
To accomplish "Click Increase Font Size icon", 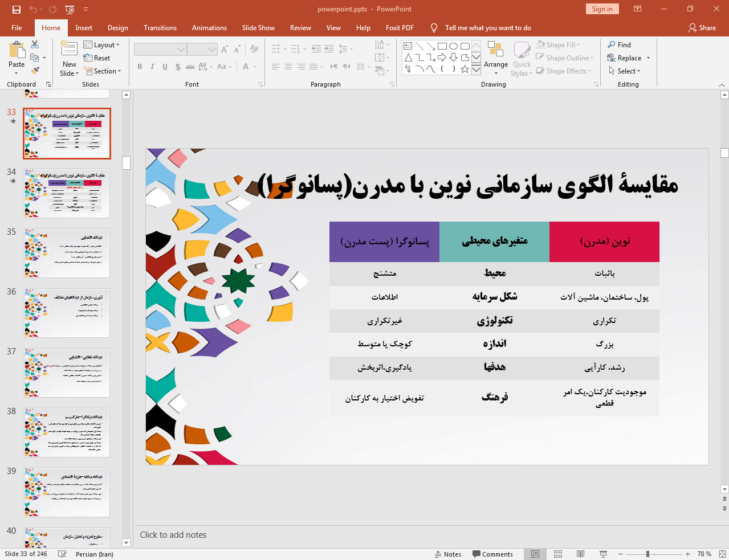I will (x=225, y=50).
